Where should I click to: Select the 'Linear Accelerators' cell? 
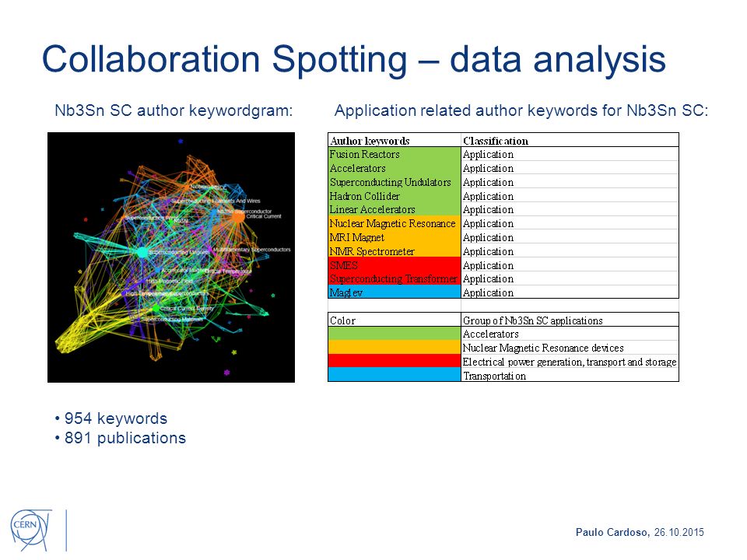point(395,209)
